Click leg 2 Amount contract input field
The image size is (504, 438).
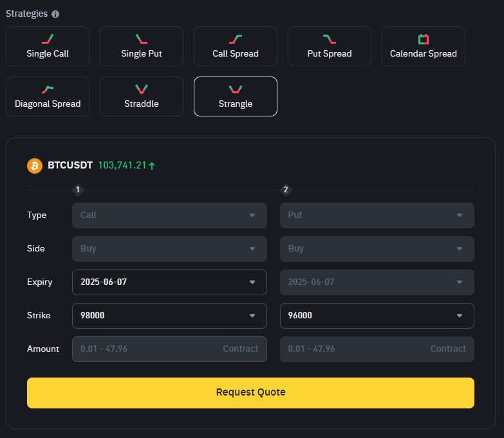377,349
